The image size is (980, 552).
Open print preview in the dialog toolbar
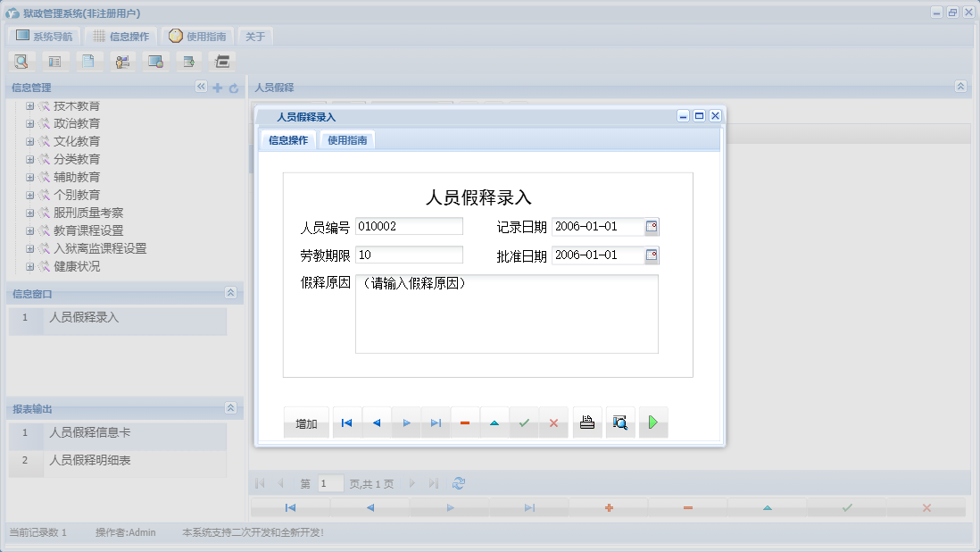620,422
